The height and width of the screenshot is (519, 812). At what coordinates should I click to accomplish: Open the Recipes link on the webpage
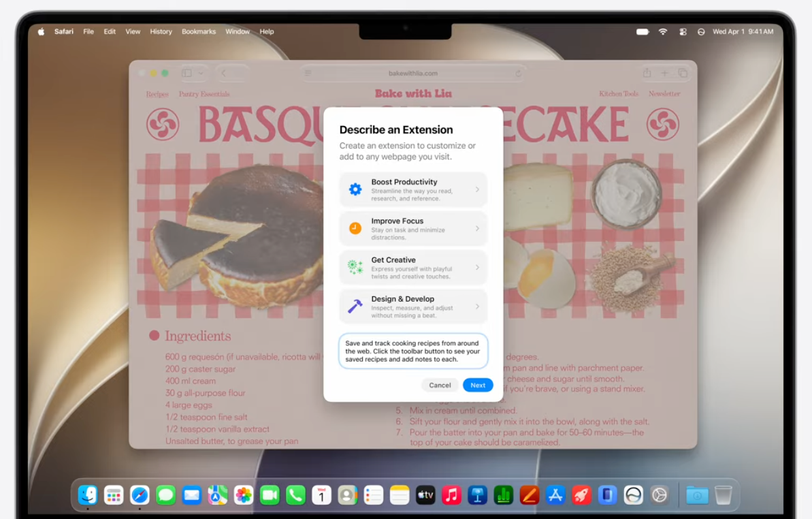(x=157, y=94)
